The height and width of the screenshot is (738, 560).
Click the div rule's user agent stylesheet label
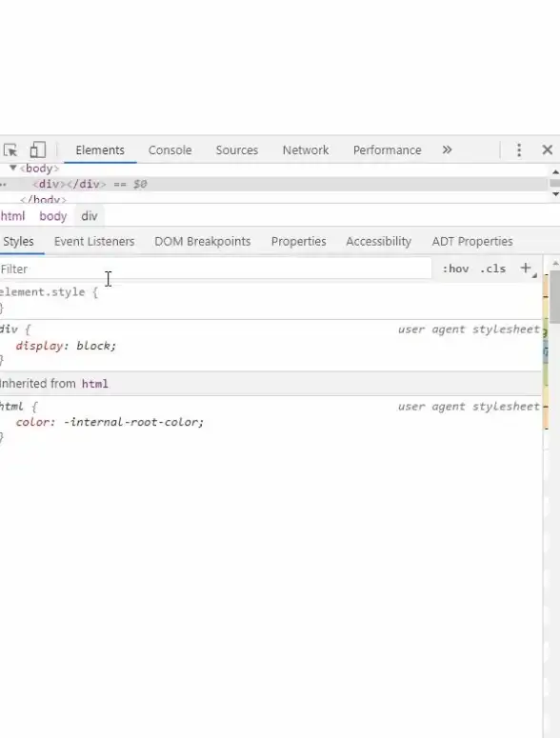pos(469,329)
